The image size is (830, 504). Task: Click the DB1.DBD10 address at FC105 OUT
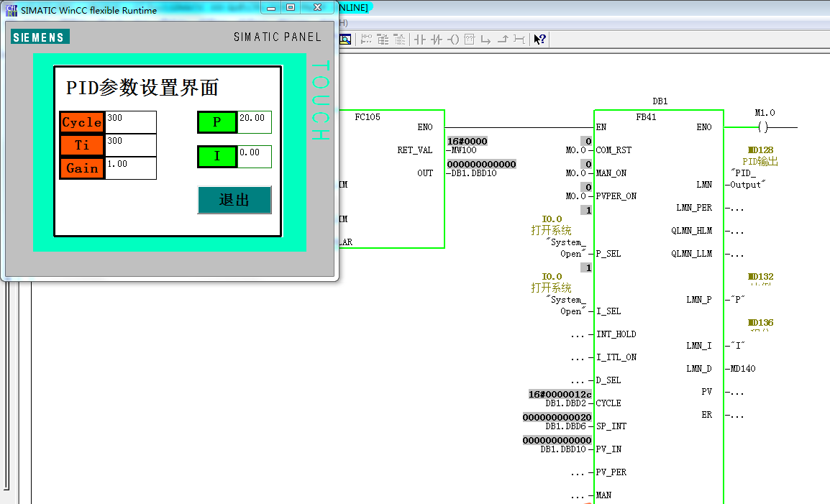(x=474, y=173)
